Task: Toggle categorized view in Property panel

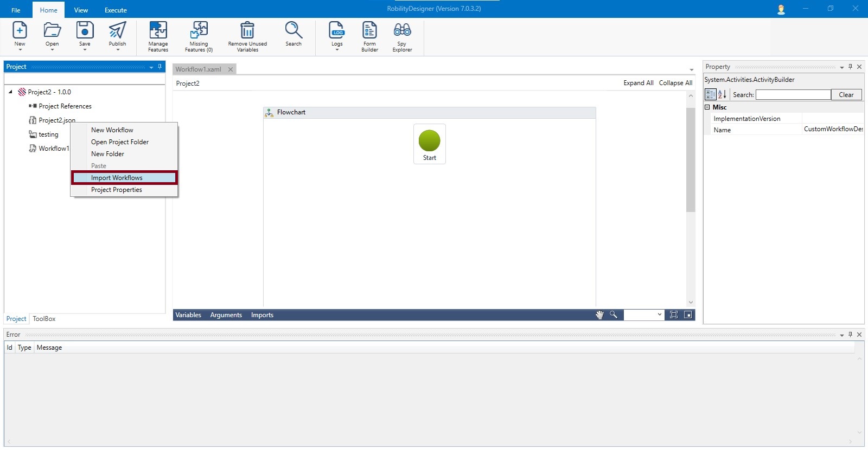Action: (710, 94)
